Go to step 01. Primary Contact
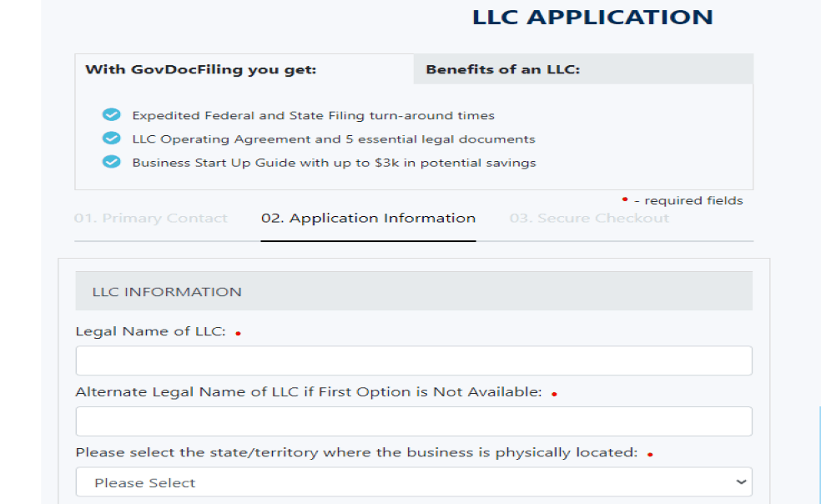821x504 pixels. tap(151, 218)
